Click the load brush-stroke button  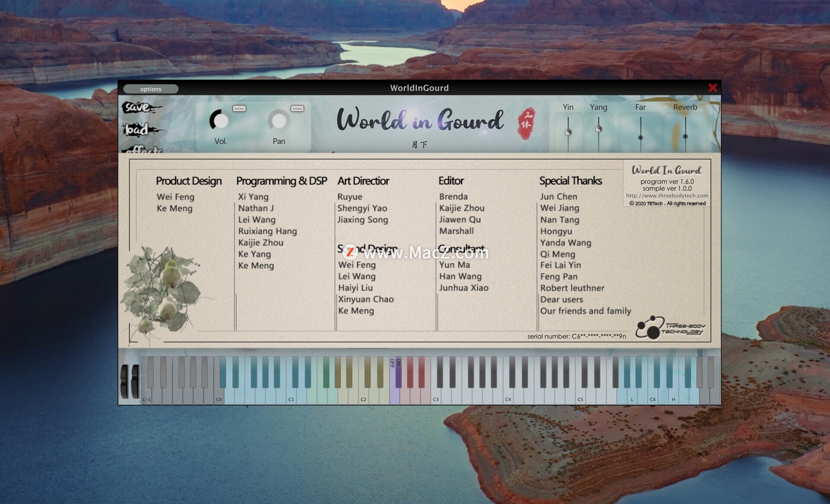click(x=137, y=129)
